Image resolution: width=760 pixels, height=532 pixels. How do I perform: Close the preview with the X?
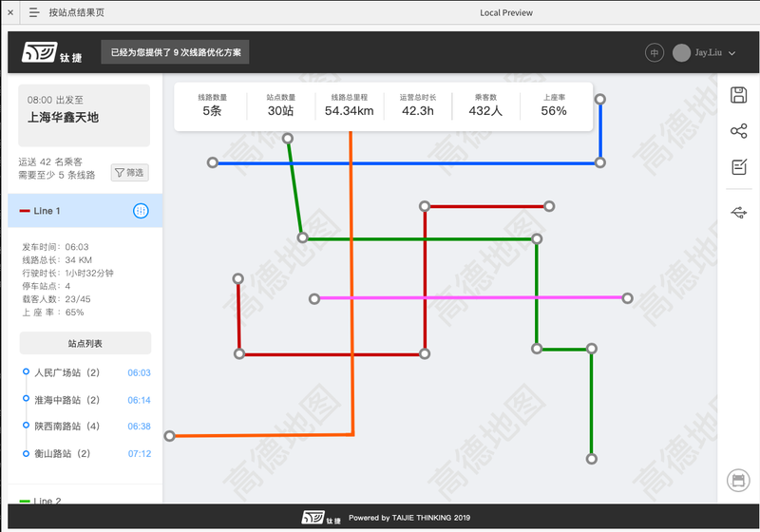(10, 12)
